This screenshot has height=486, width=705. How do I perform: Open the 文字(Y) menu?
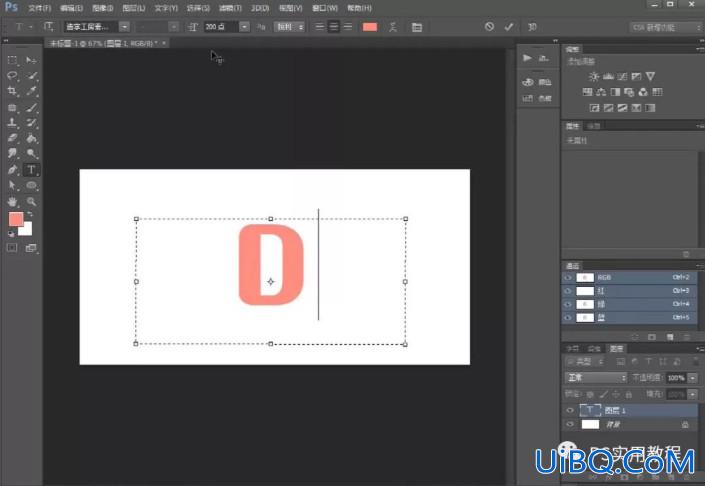coord(166,8)
